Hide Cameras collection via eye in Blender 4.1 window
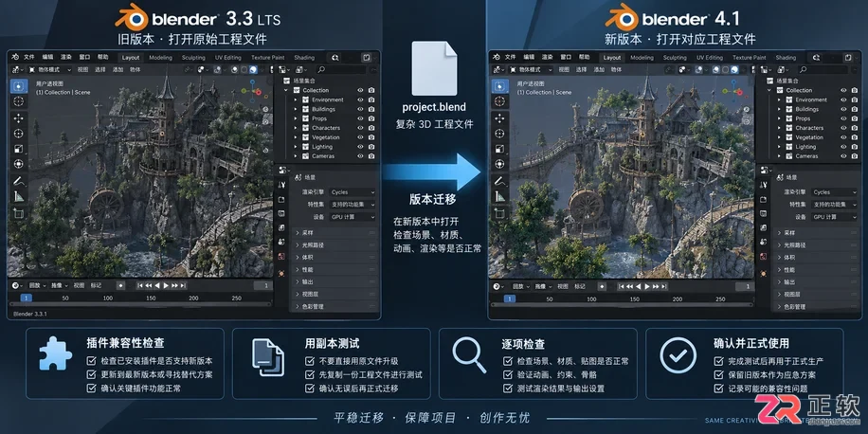Viewport: 868px width, 434px height. [x=843, y=156]
